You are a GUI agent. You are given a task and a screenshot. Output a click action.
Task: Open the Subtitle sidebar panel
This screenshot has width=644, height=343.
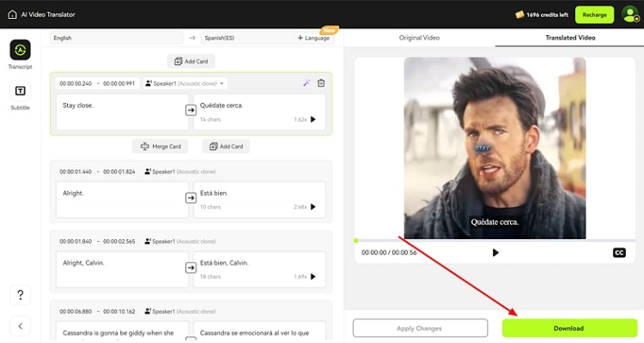20,96
